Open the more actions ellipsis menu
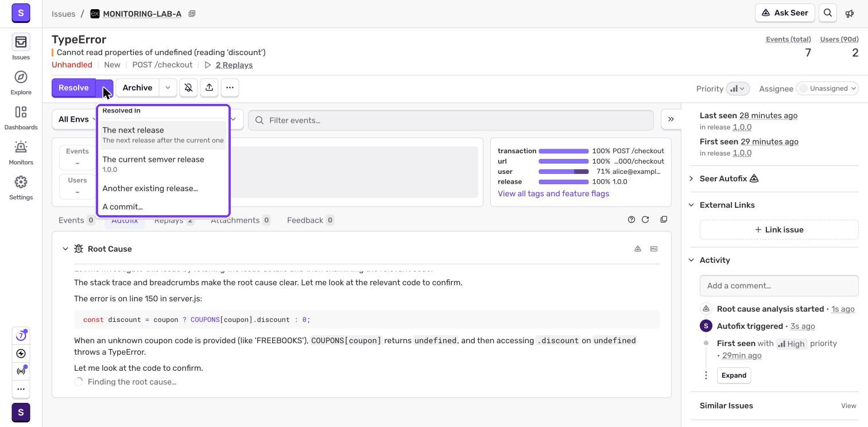 click(230, 88)
